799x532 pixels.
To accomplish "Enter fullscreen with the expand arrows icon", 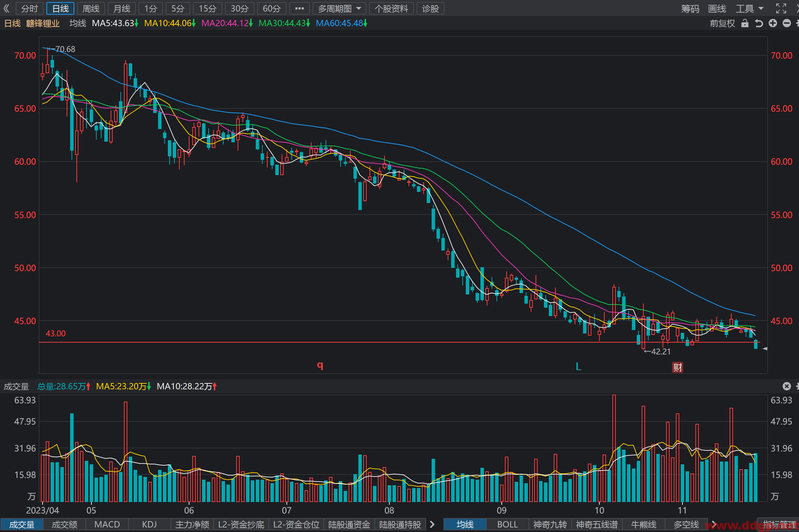I will (781, 8).
